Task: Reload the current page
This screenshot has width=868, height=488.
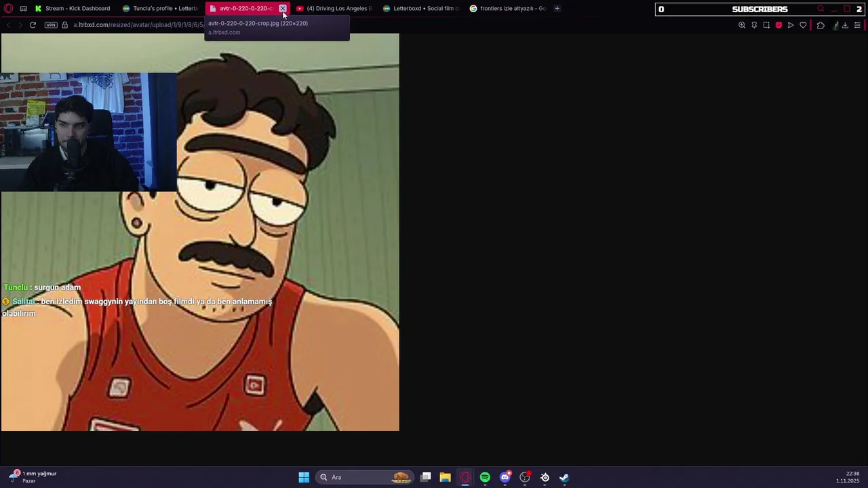Action: click(33, 25)
